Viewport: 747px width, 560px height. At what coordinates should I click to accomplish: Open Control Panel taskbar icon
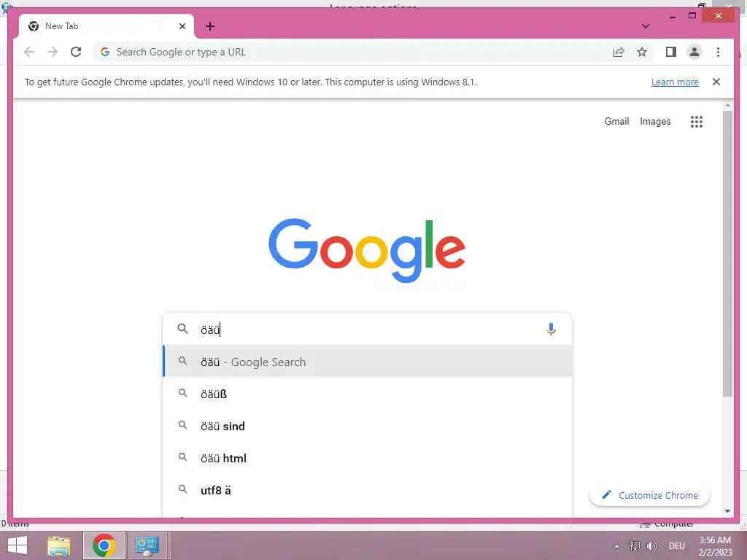pos(147,545)
